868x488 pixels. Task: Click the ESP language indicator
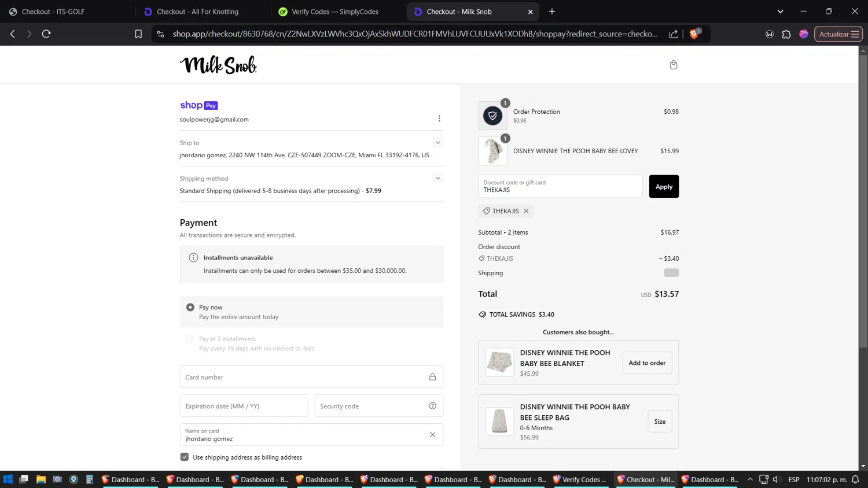coord(794,479)
